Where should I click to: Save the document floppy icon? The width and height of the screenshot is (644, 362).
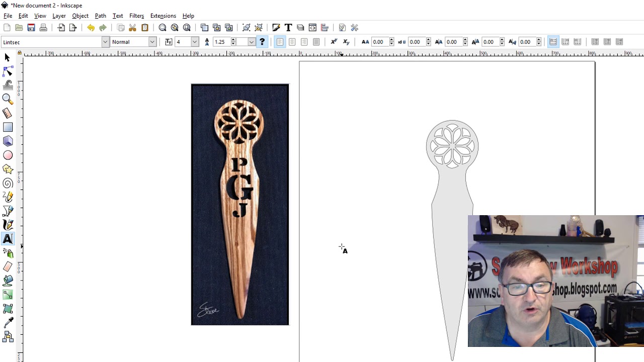coord(31,28)
